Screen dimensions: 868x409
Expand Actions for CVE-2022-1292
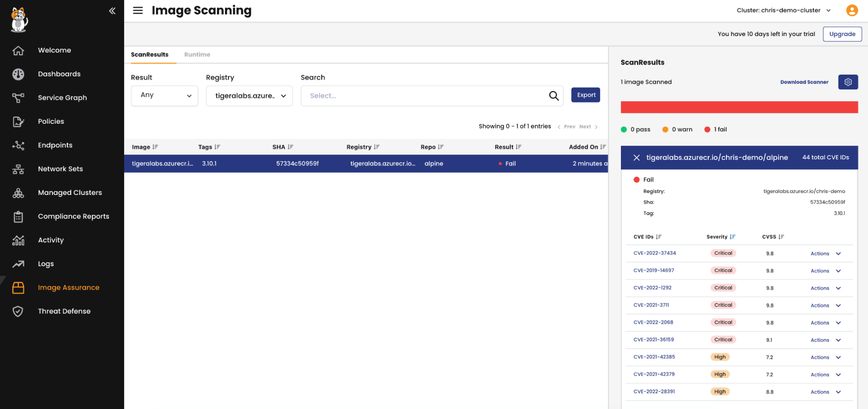pos(825,288)
